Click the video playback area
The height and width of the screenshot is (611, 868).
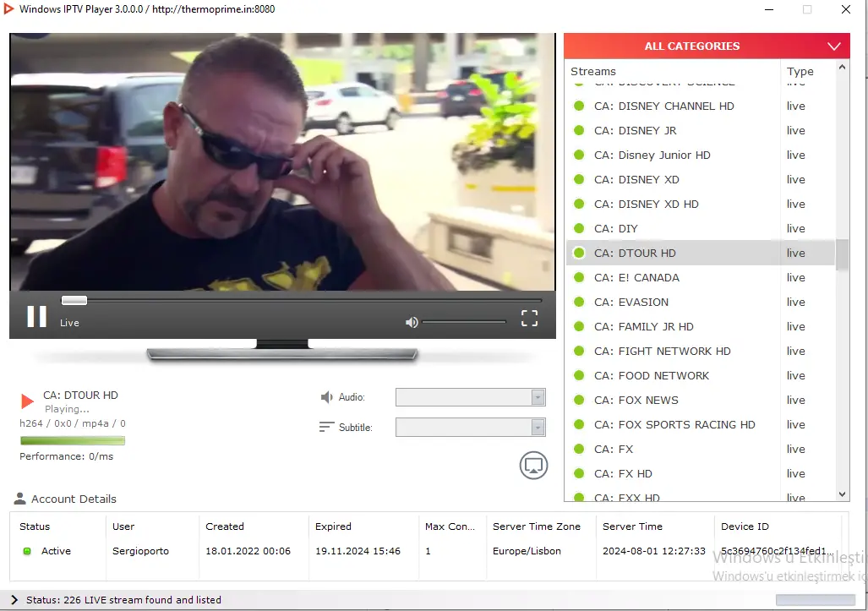point(282,161)
